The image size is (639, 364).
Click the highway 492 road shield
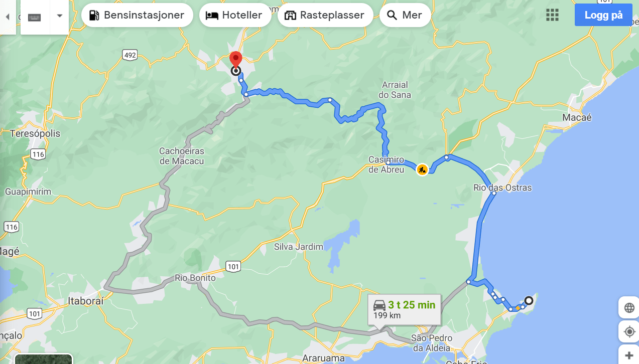(130, 55)
